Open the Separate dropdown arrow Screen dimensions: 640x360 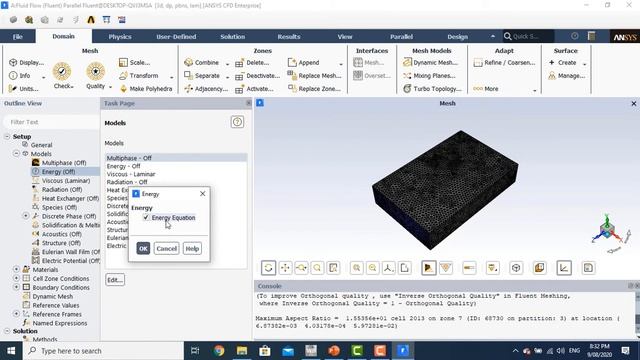click(x=227, y=77)
